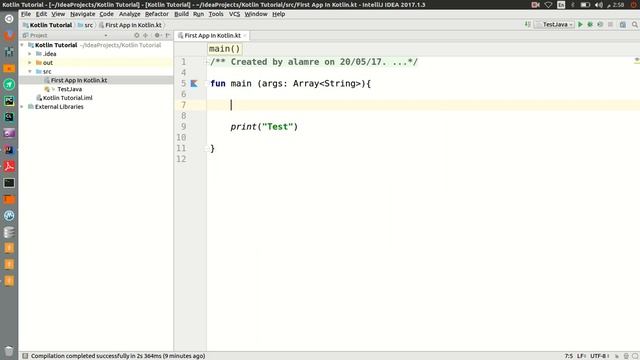
Task: Open the TestJava run configuration dropdown
Action: (554, 24)
